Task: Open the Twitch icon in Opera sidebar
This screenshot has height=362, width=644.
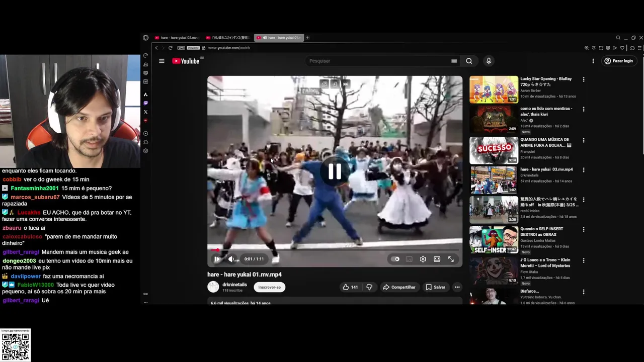Action: click(145, 103)
